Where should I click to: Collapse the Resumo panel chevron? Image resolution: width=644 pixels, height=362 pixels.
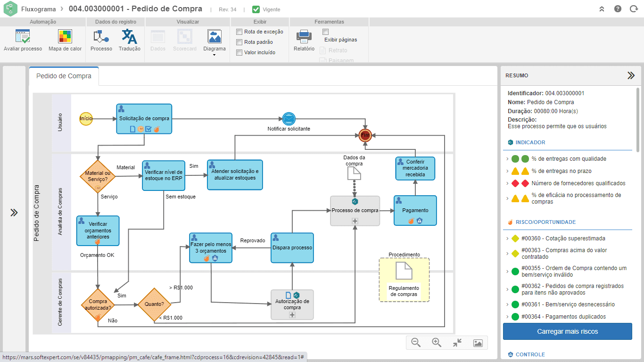tap(631, 75)
